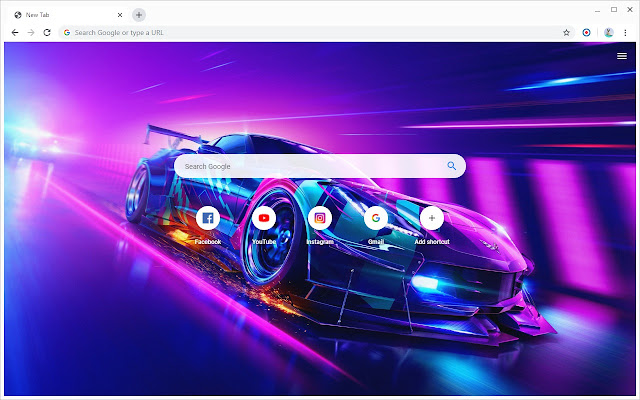Open the red circular extension icon
This screenshot has width=640, height=400.
click(x=586, y=32)
